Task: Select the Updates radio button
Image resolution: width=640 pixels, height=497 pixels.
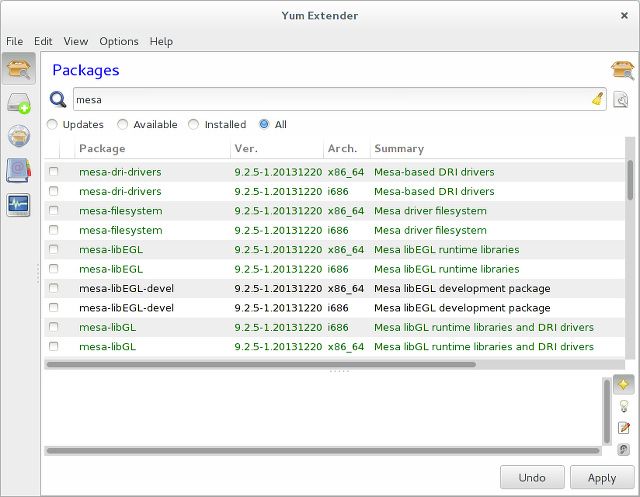Action: click(52, 125)
